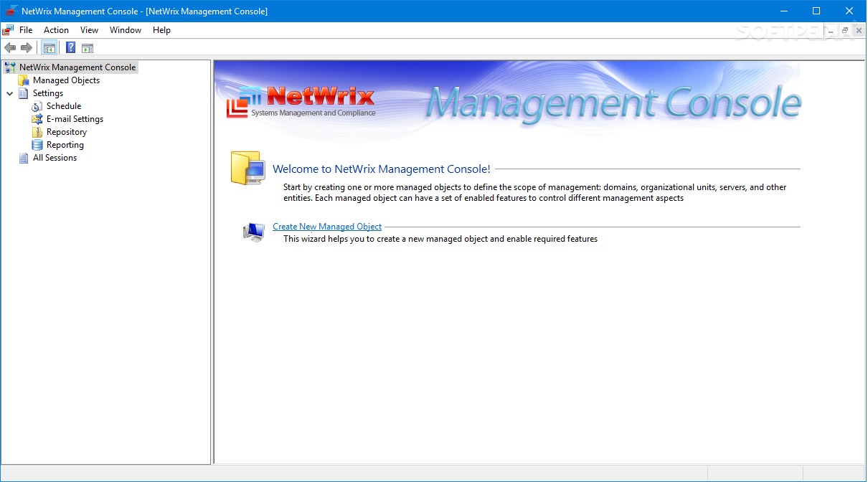
Task: Click the All Sessions list icon
Action: pyautogui.click(x=24, y=158)
